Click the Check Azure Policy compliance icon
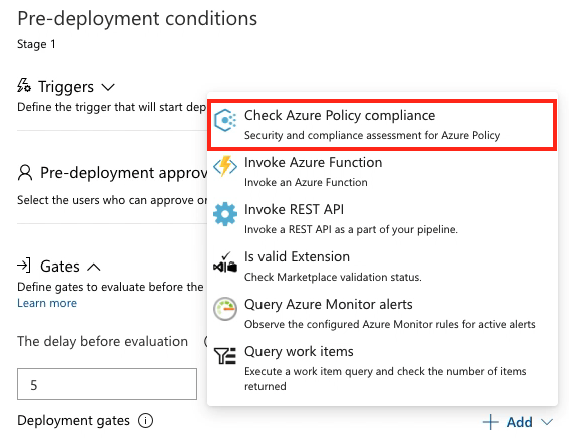Screen dimensions: 569x445 pyautogui.click(x=225, y=120)
